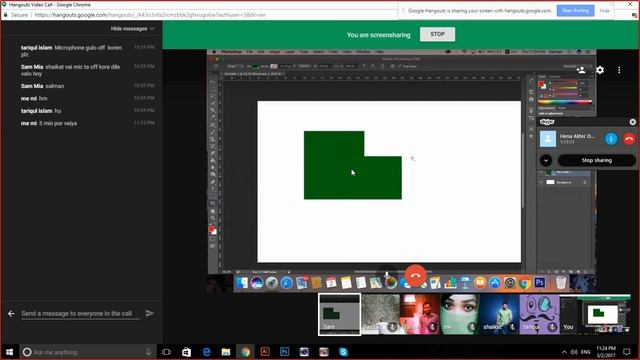Screen dimensions: 640x360
Task: Click the volume icon in the system tray
Action: pyautogui.click(x=574, y=352)
